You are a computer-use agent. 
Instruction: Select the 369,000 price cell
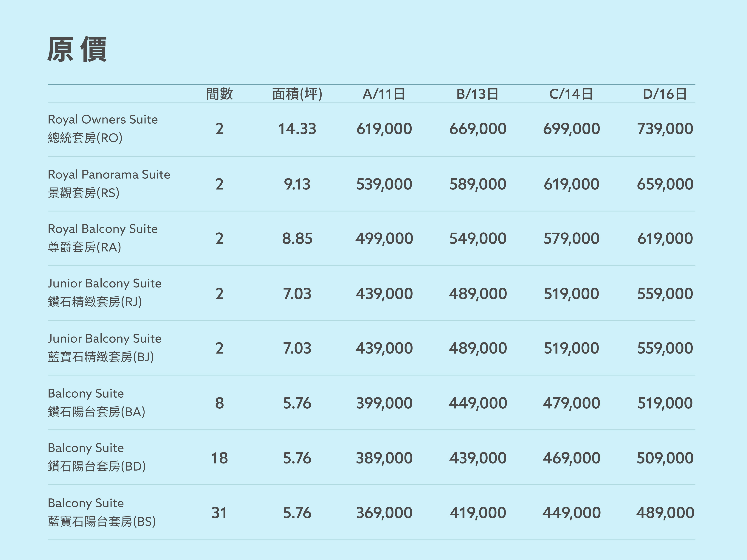click(384, 513)
